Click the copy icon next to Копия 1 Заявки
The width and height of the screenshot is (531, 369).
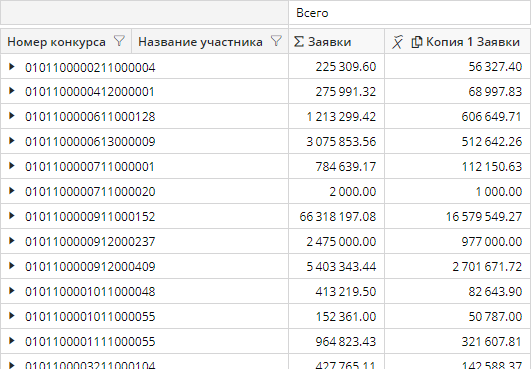(417, 42)
